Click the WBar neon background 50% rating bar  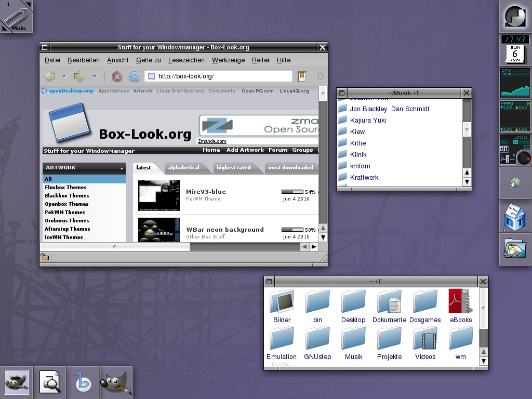coord(292,230)
